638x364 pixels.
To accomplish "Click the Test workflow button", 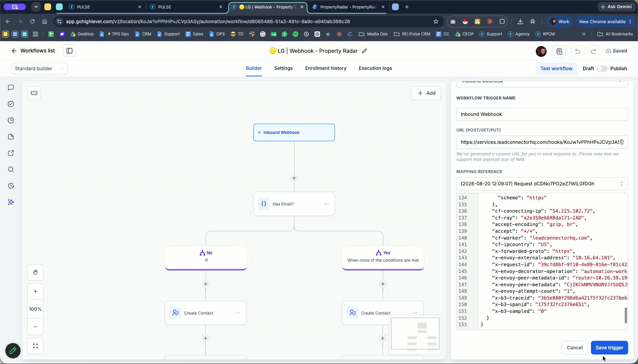I will (x=556, y=69).
